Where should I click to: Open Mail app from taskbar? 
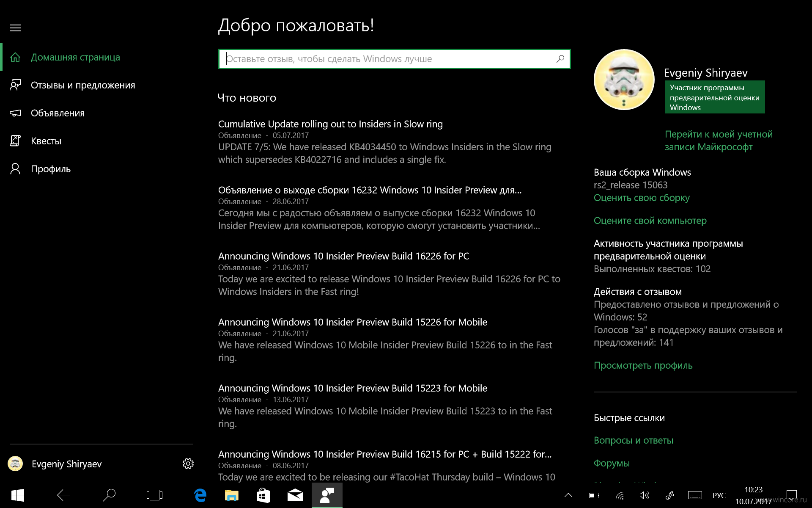[295, 495]
